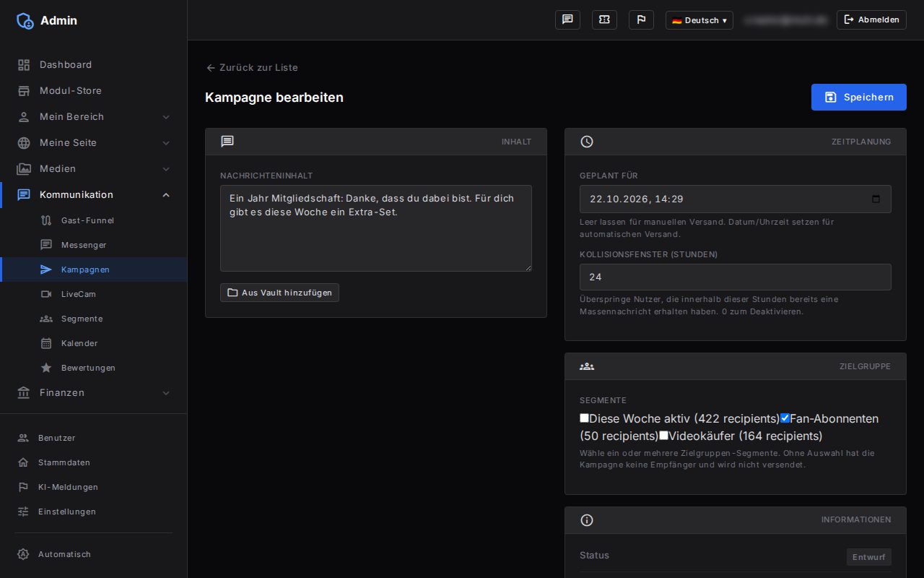The width and height of the screenshot is (924, 578).
Task: Click the Automatisch theme icon
Action: [23, 554]
